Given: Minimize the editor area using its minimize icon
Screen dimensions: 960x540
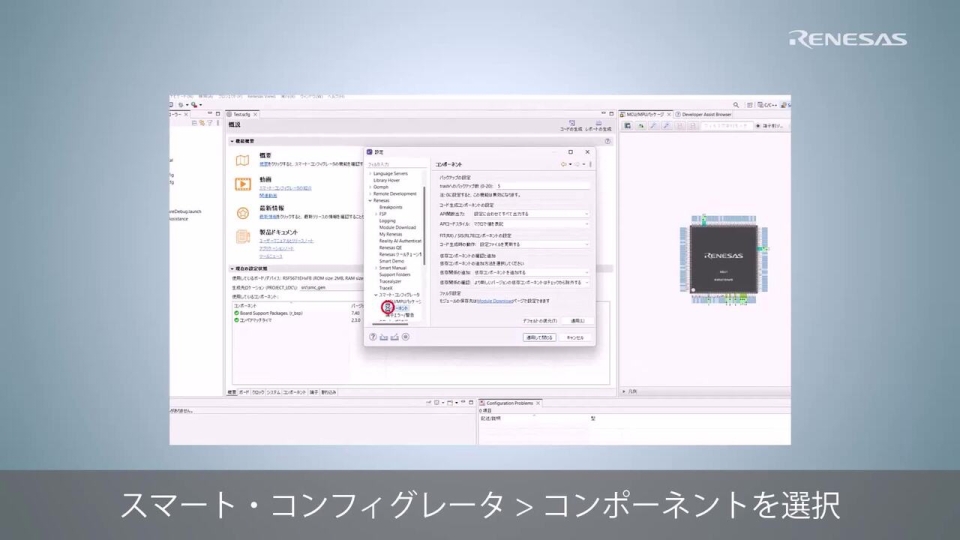Looking at the screenshot, I should pyautogui.click(x=603, y=114).
